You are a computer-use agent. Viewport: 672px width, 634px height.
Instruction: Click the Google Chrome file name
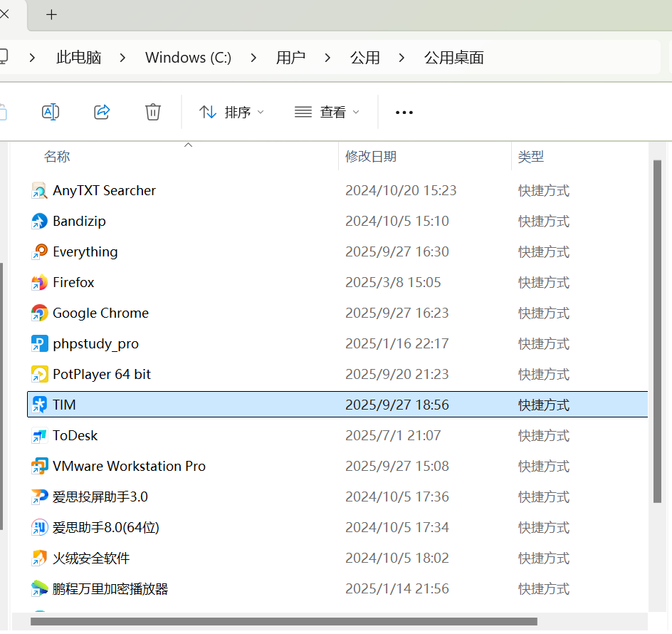click(100, 313)
